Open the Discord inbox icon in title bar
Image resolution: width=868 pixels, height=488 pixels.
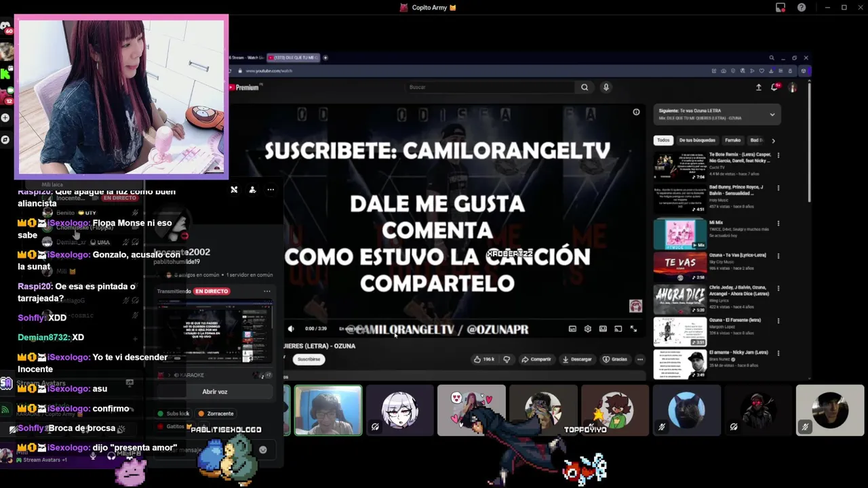click(x=781, y=7)
